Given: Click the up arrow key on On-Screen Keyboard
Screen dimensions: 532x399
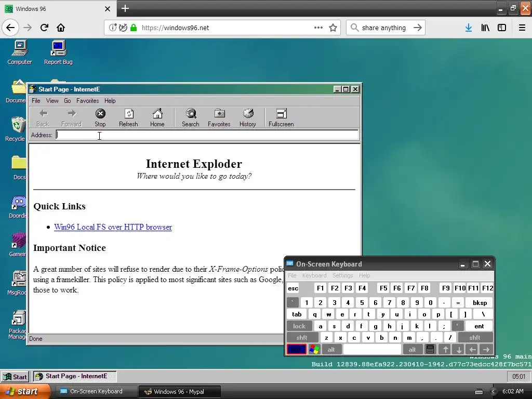Looking at the screenshot, I should click(x=445, y=350).
